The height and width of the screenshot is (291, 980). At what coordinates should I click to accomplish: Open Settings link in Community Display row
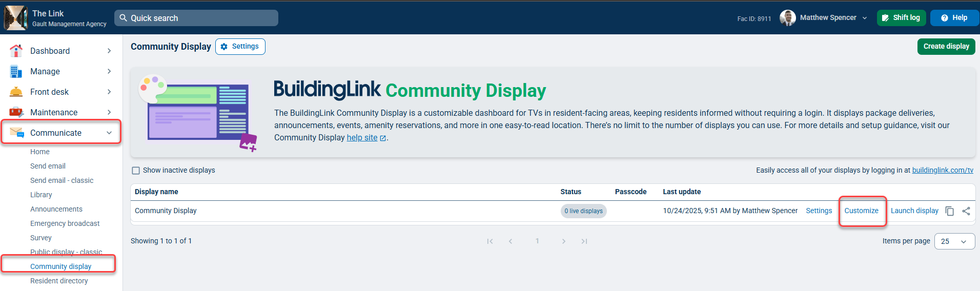(x=819, y=211)
